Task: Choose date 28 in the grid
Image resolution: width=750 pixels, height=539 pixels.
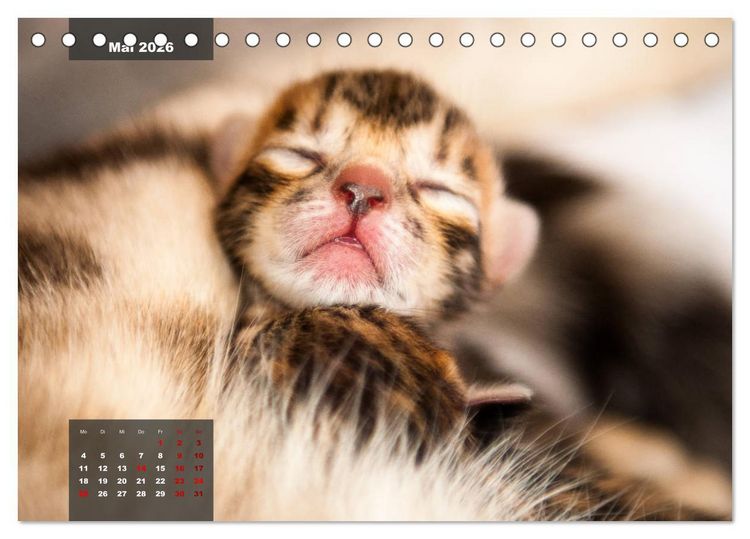Action: coord(141,494)
